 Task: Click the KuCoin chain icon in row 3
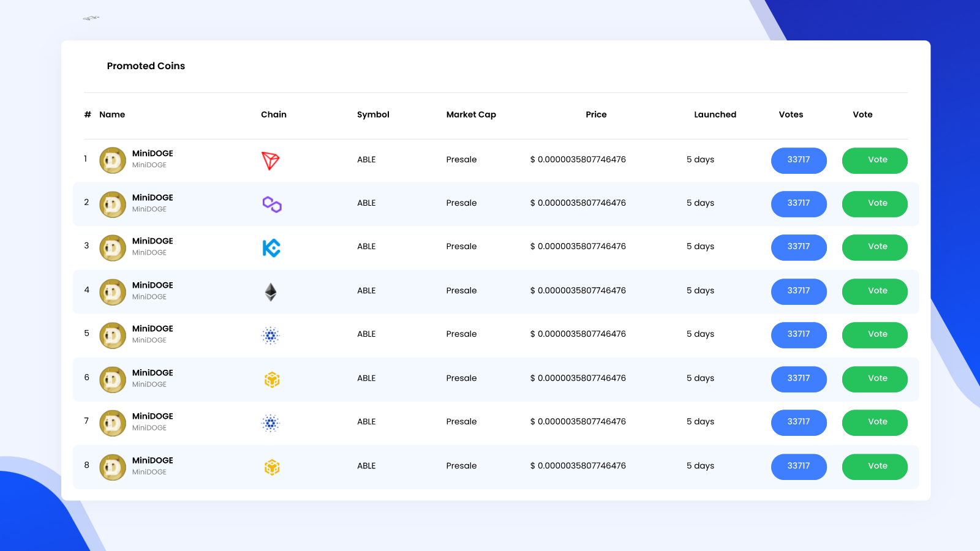point(271,248)
